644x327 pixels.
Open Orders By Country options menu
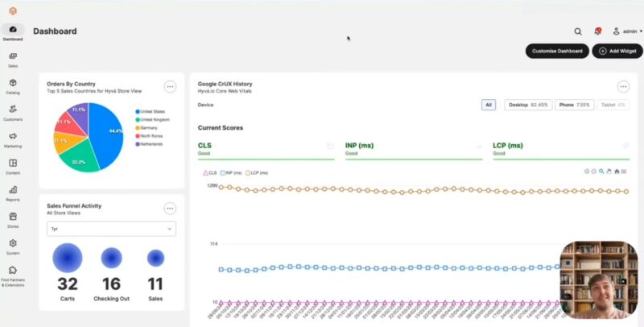[x=170, y=87]
